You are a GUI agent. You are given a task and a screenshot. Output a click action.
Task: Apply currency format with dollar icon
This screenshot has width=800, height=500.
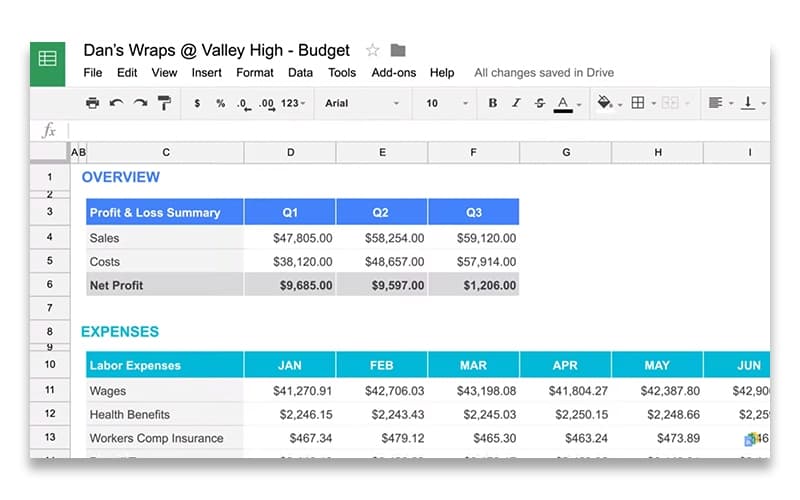197,103
